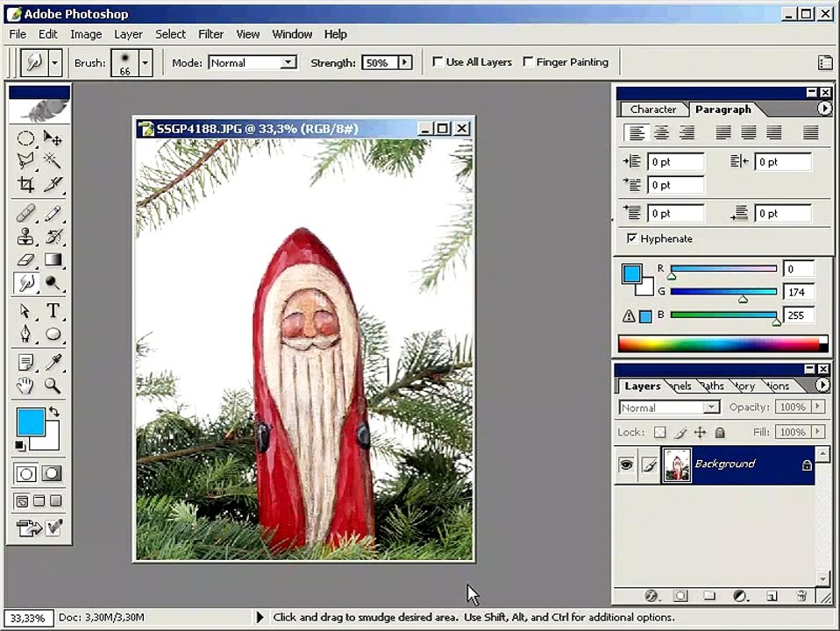Image resolution: width=840 pixels, height=631 pixels.
Task: Select the Notes tool
Action: [x=25, y=363]
